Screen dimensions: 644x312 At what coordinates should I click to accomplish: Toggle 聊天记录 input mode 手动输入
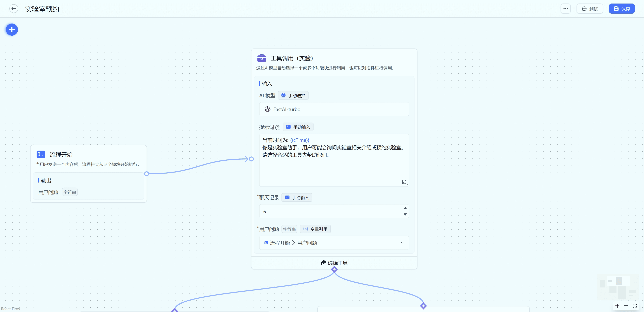point(297,198)
